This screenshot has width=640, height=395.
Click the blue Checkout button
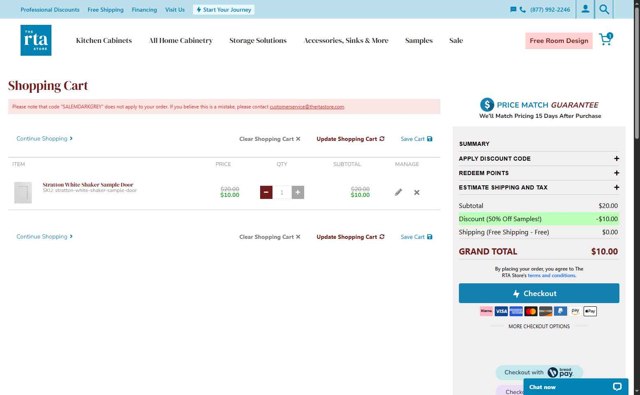click(x=539, y=293)
